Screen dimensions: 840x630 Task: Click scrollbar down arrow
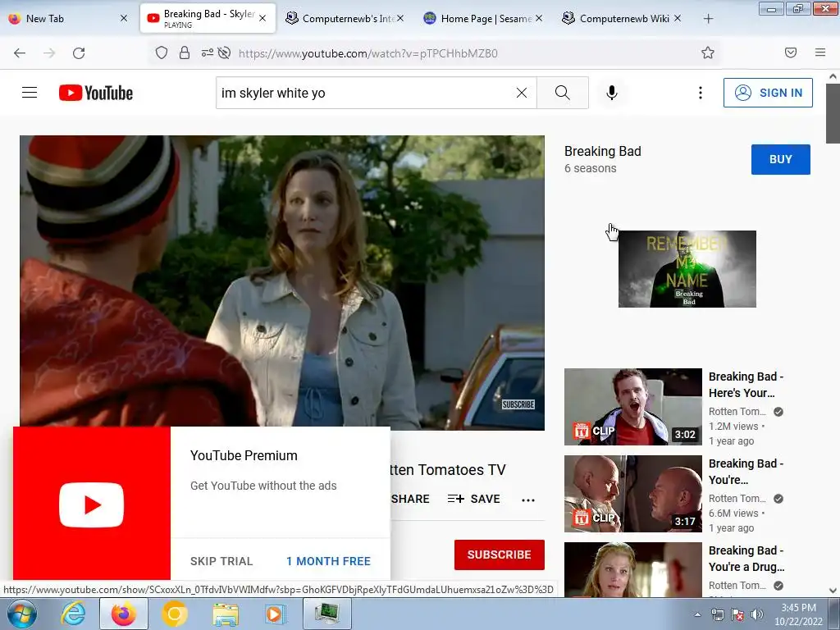(x=833, y=591)
